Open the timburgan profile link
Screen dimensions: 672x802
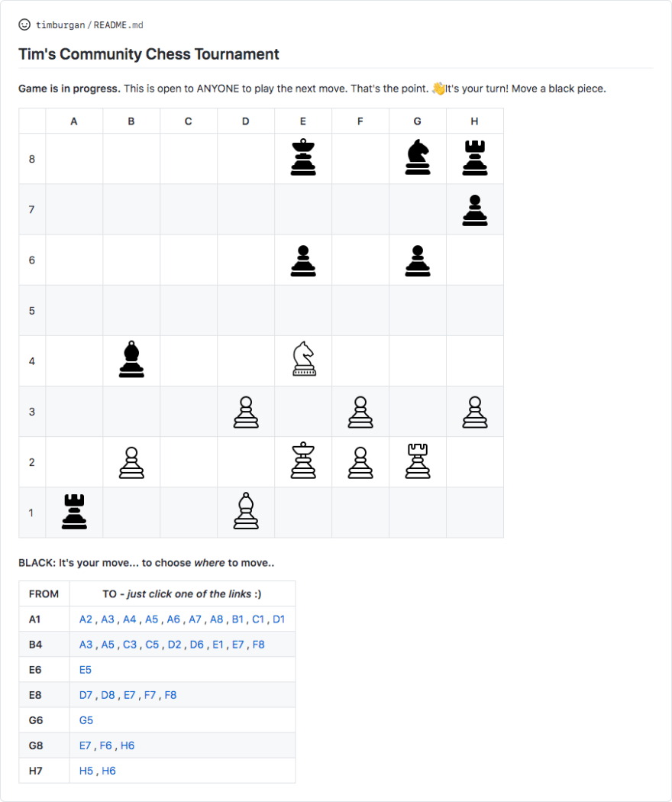[x=60, y=25]
